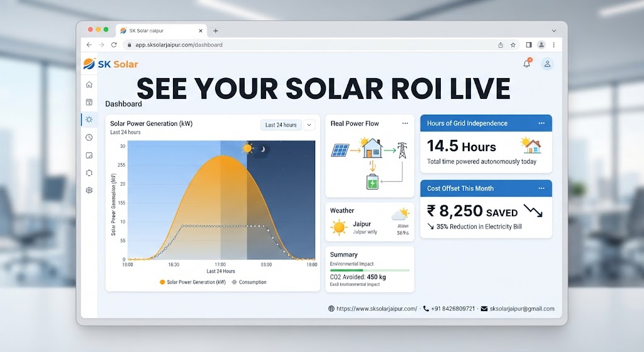Click the Dashboard heading
644x352 pixels.
coord(124,104)
